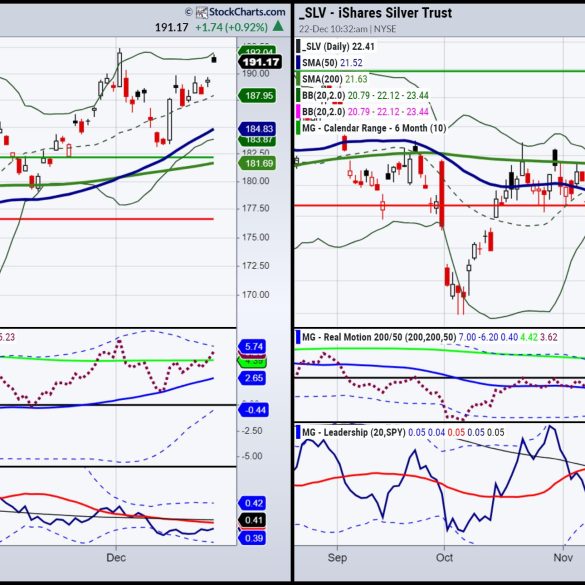Click the black SLV legend color marker
This screenshot has height=585, width=585.
298,47
